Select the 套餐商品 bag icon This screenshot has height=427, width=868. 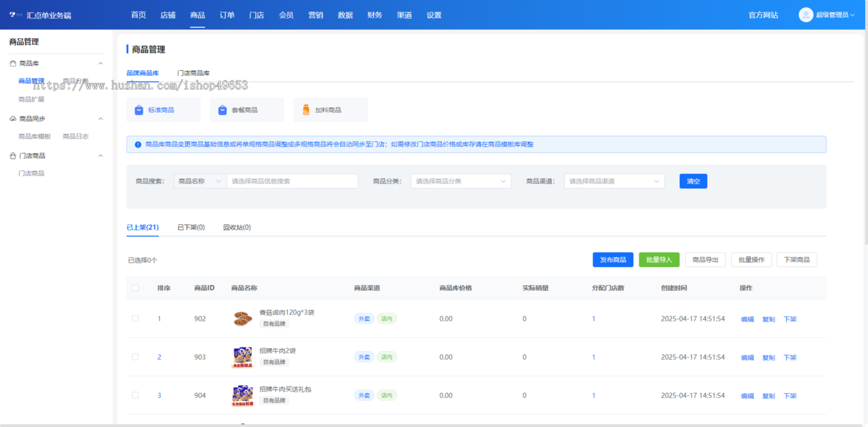pyautogui.click(x=223, y=110)
